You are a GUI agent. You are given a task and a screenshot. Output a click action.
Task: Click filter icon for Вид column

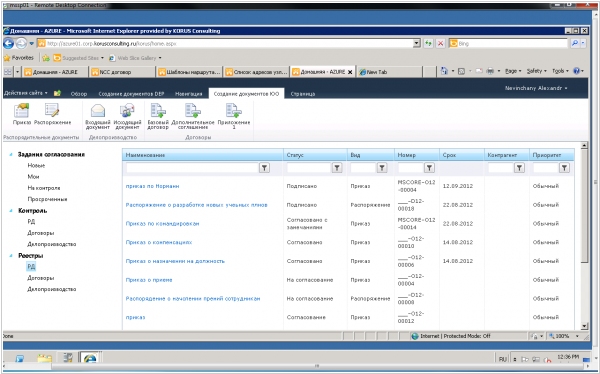(x=382, y=168)
